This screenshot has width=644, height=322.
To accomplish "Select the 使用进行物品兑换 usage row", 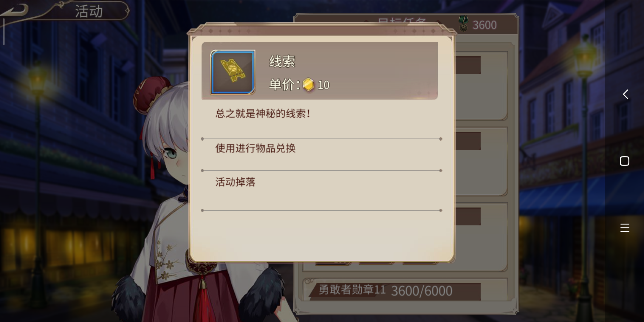I will click(x=321, y=154).
